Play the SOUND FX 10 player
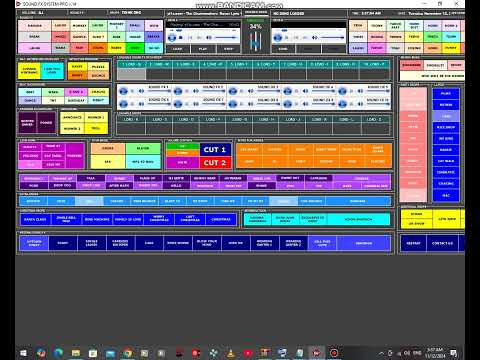Viewport: 480px width, 360px height. pyautogui.click(x=342, y=104)
